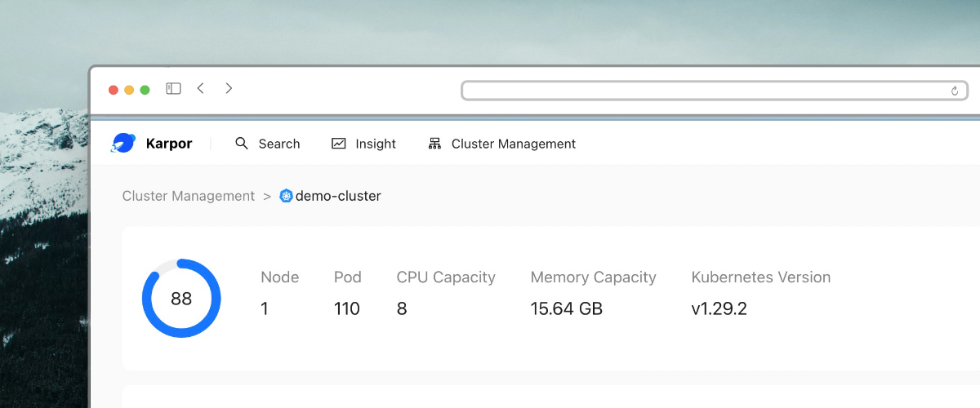The width and height of the screenshot is (980, 408).
Task: Open the Insight menu item
Action: (376, 144)
